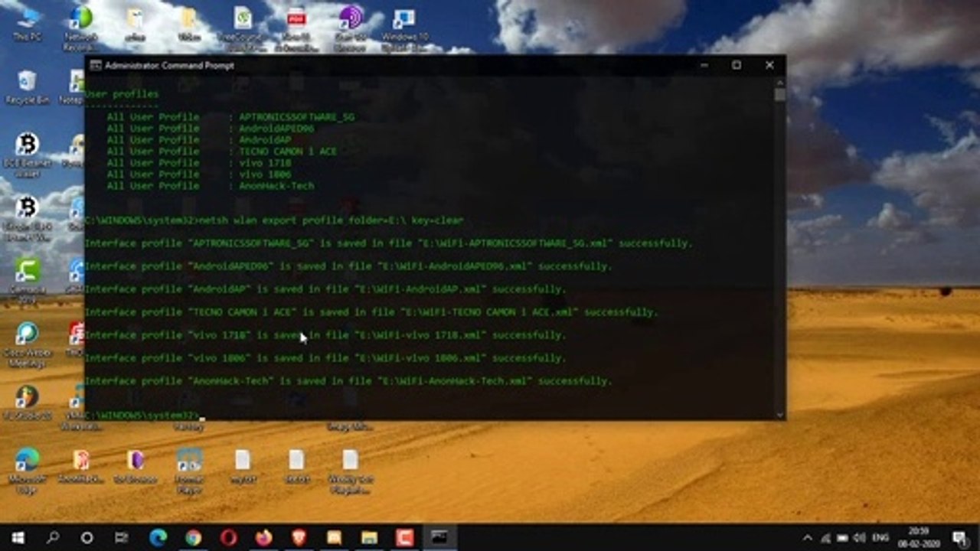The height and width of the screenshot is (551, 980).
Task: Launch Brave browser from the taskbar
Action: 299,538
